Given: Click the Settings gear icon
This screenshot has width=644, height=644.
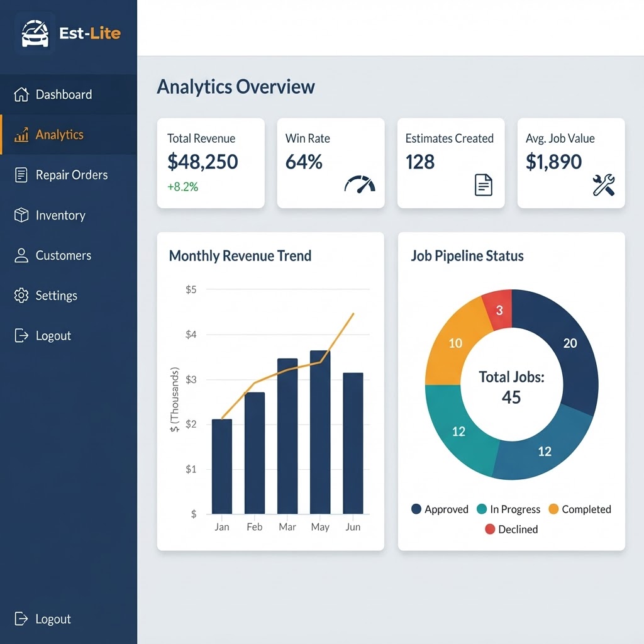Looking at the screenshot, I should 21,296.
